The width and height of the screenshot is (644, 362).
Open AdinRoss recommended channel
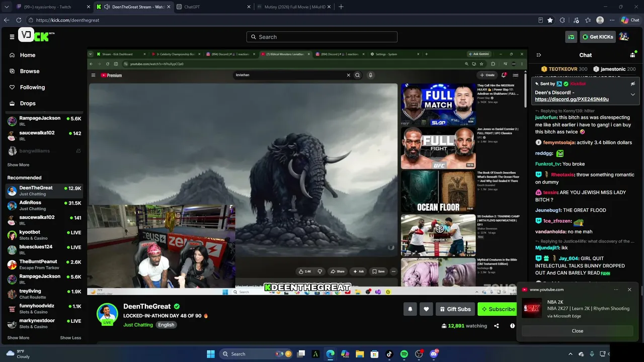(44, 206)
